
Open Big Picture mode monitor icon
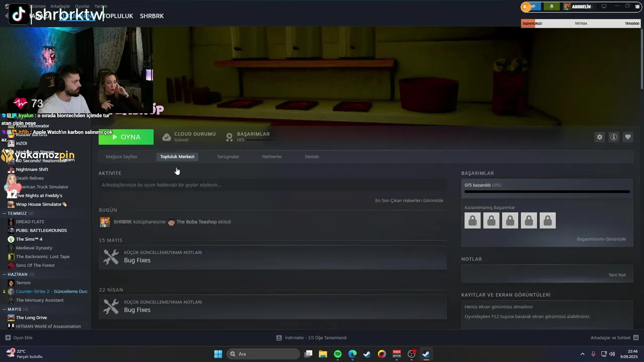pyautogui.click(x=604, y=7)
